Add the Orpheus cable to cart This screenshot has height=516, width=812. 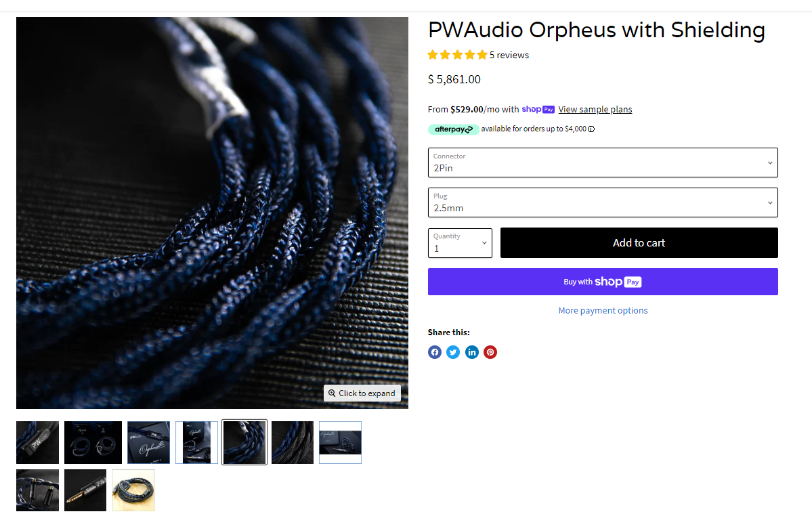639,242
